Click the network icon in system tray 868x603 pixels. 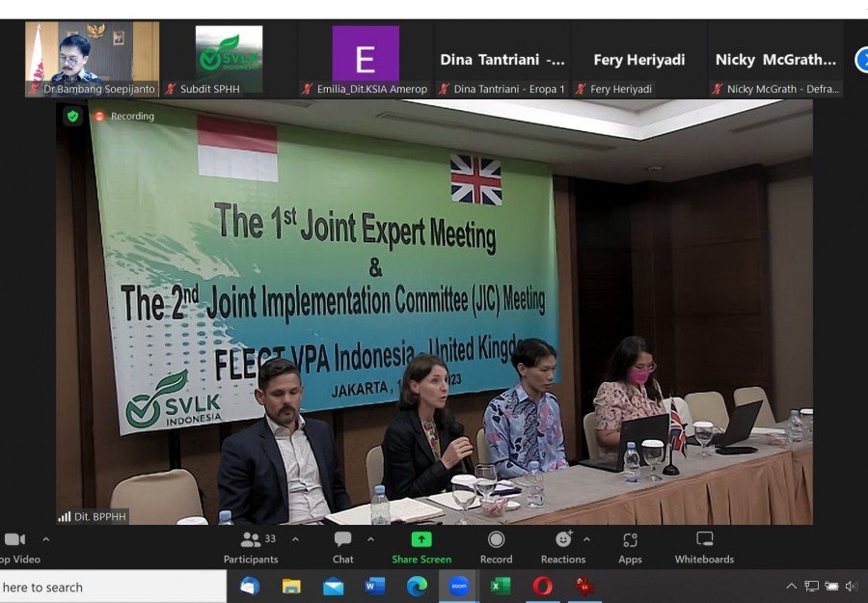811,587
